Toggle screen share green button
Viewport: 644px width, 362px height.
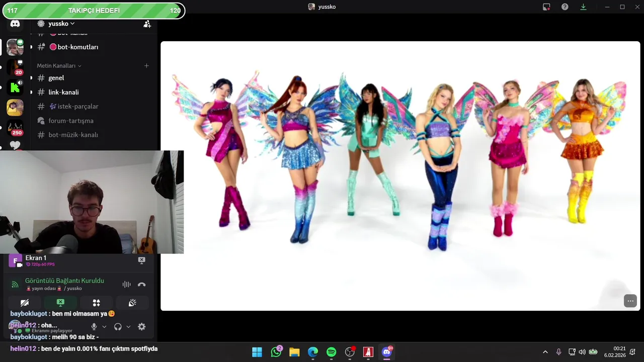60,303
